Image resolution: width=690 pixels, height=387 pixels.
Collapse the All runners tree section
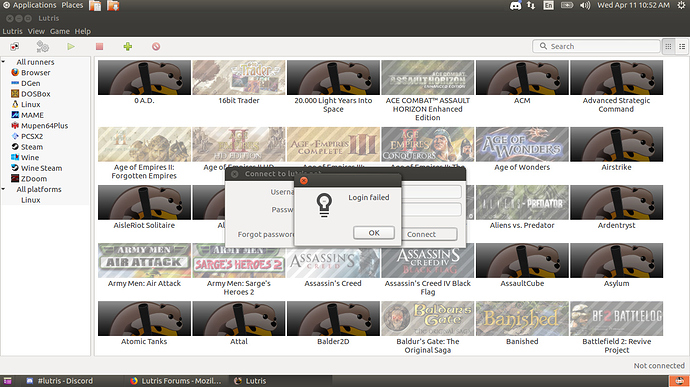[4, 62]
